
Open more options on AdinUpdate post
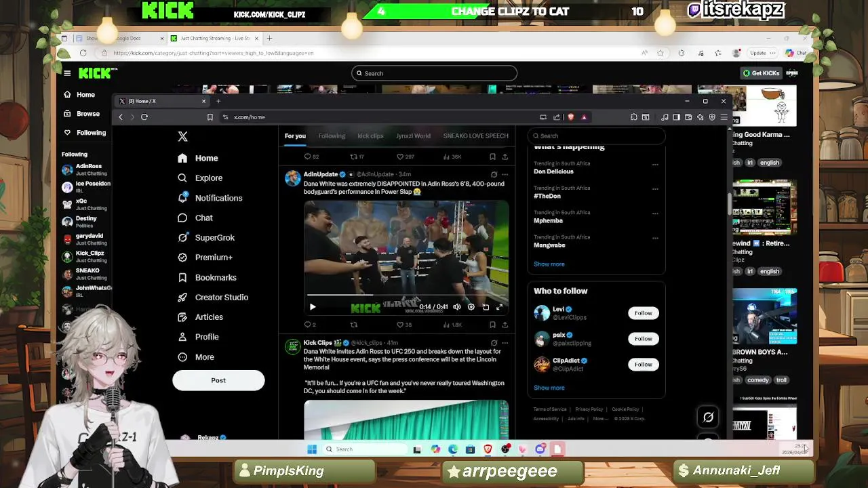[505, 174]
